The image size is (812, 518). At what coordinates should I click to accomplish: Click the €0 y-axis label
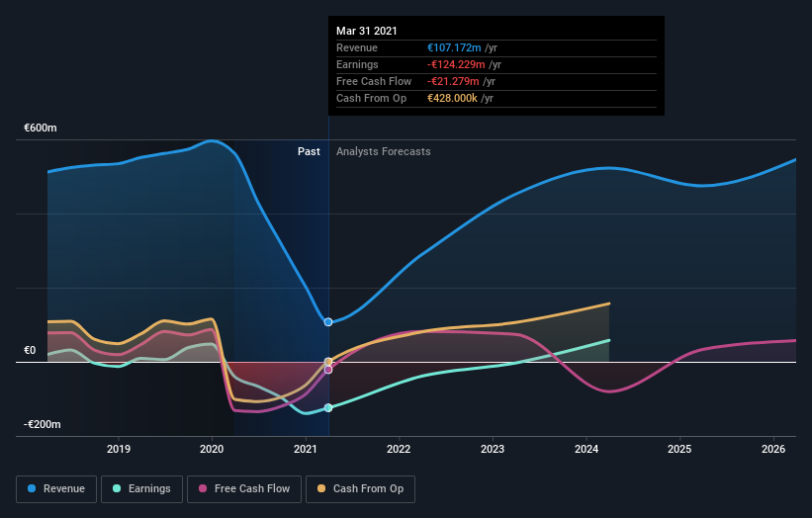30,350
